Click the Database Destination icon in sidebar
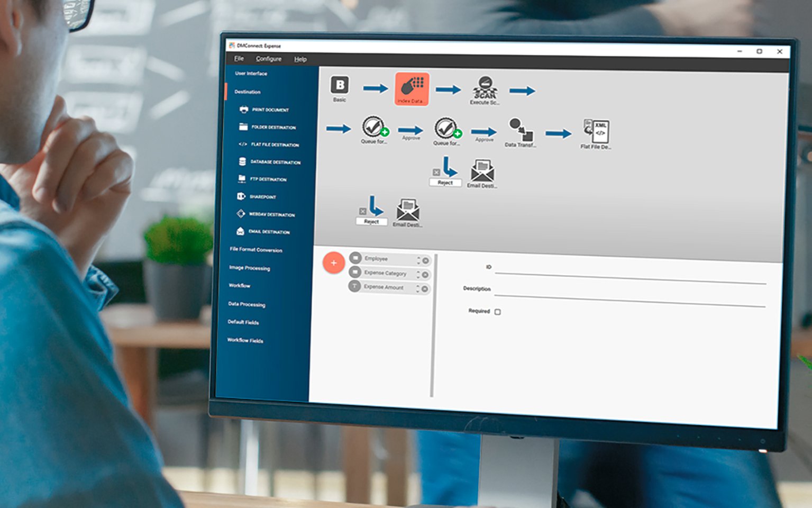The width and height of the screenshot is (812, 508). pos(241,162)
